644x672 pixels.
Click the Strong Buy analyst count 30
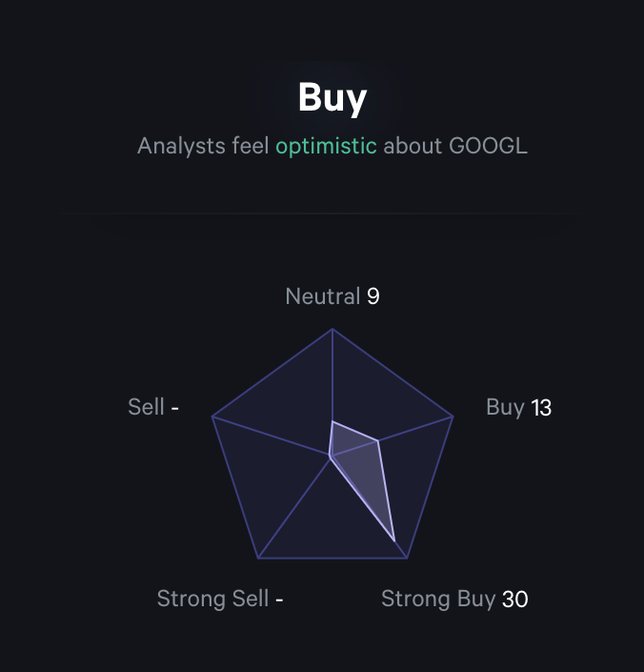pyautogui.click(x=515, y=599)
